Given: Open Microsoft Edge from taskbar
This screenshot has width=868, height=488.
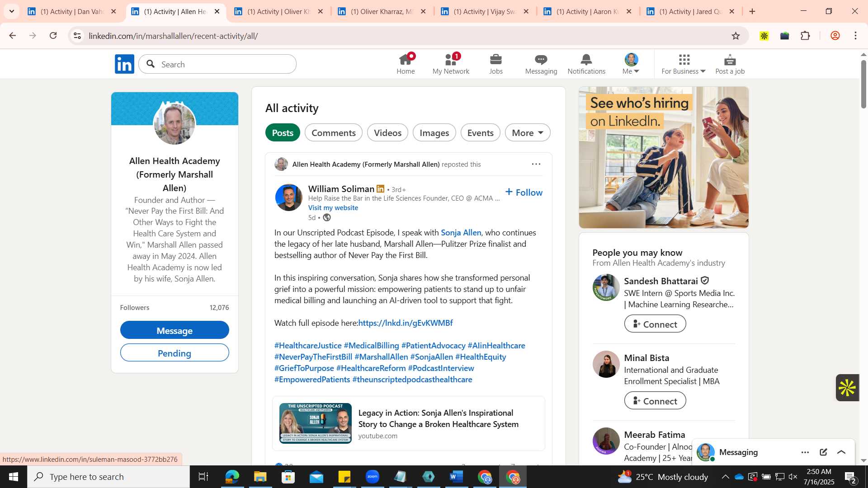Looking at the screenshot, I should pyautogui.click(x=232, y=477).
